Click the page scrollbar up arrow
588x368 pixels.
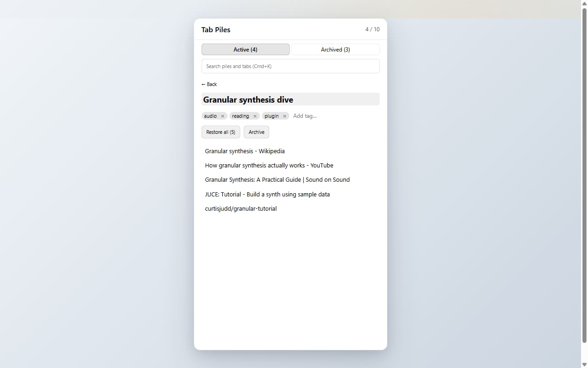click(584, 4)
